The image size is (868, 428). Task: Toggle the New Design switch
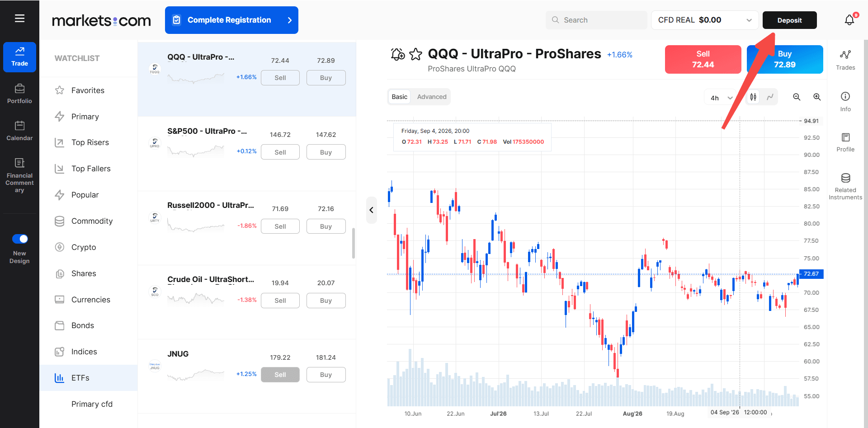coord(20,239)
